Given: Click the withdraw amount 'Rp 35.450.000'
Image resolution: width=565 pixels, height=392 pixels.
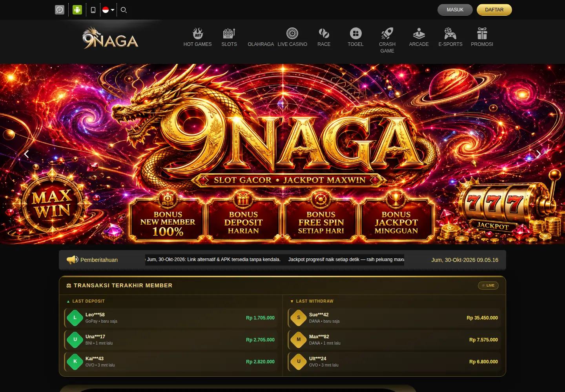Looking at the screenshot, I should 482,318.
